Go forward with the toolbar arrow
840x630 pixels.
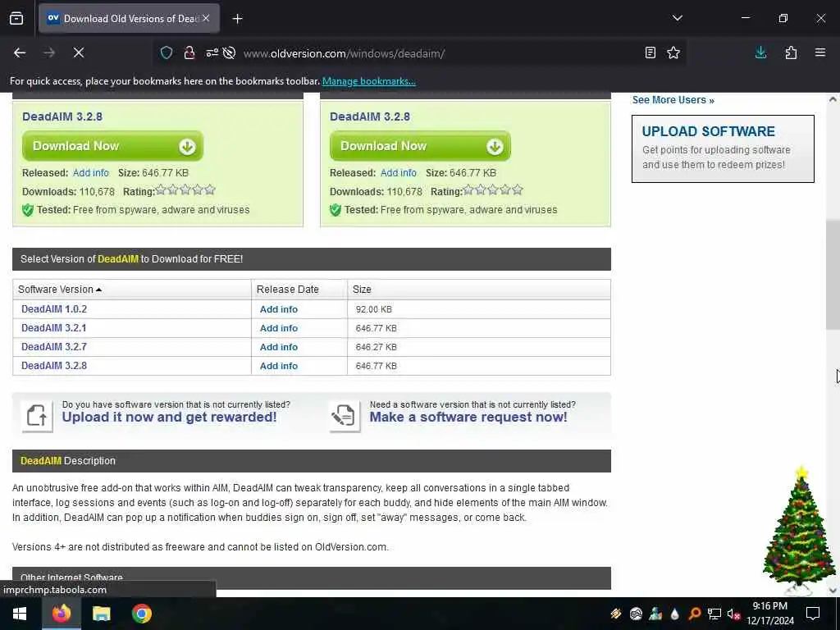tap(49, 52)
